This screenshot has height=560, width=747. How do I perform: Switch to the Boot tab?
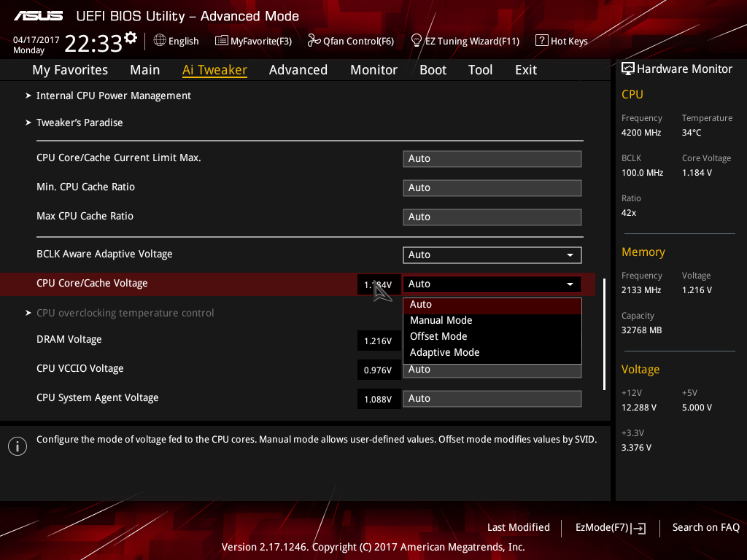point(433,70)
